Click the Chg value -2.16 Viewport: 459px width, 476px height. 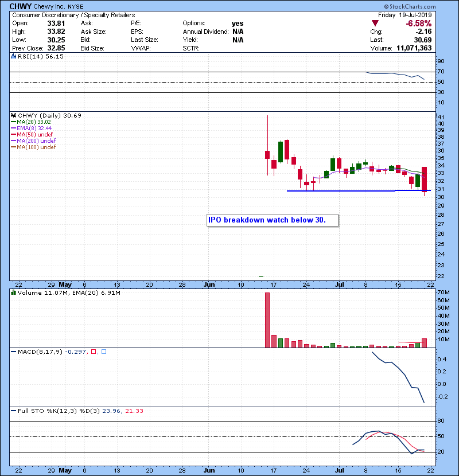click(x=424, y=32)
